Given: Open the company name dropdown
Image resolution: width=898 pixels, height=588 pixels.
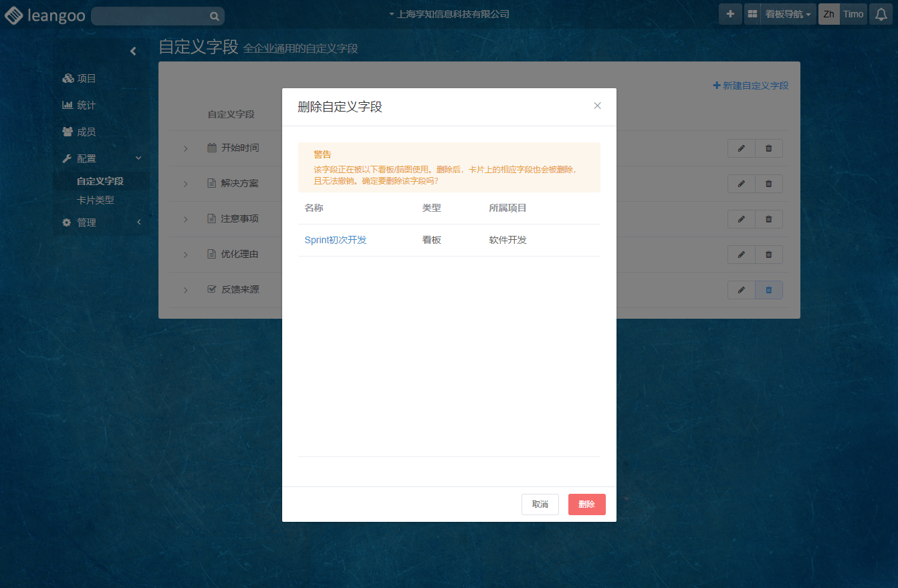Looking at the screenshot, I should [449, 14].
